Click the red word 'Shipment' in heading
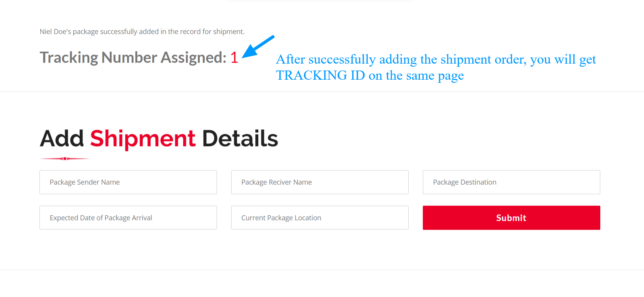The height and width of the screenshot is (297, 644). point(143,138)
